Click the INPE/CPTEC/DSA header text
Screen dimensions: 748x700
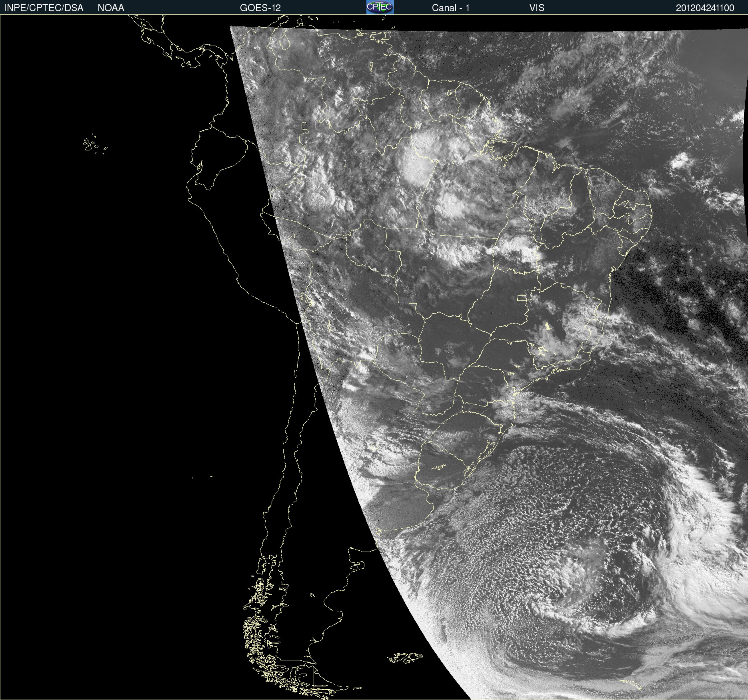pos(44,8)
